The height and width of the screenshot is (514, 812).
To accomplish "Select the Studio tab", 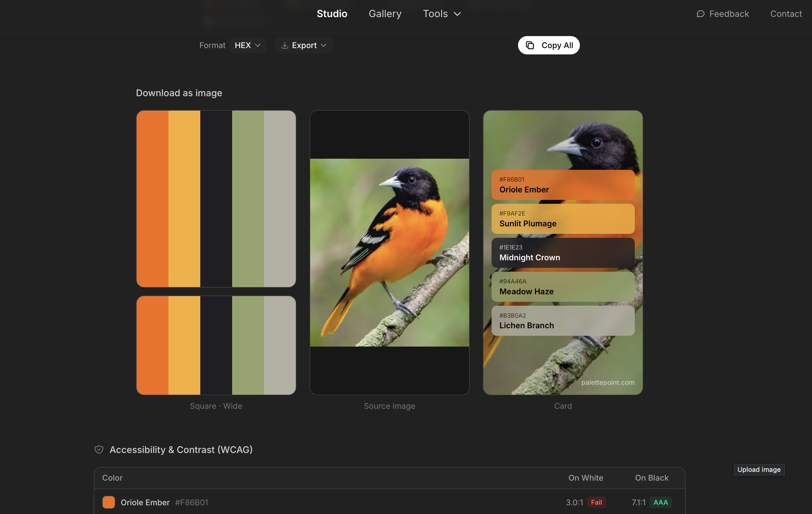I will click(332, 14).
